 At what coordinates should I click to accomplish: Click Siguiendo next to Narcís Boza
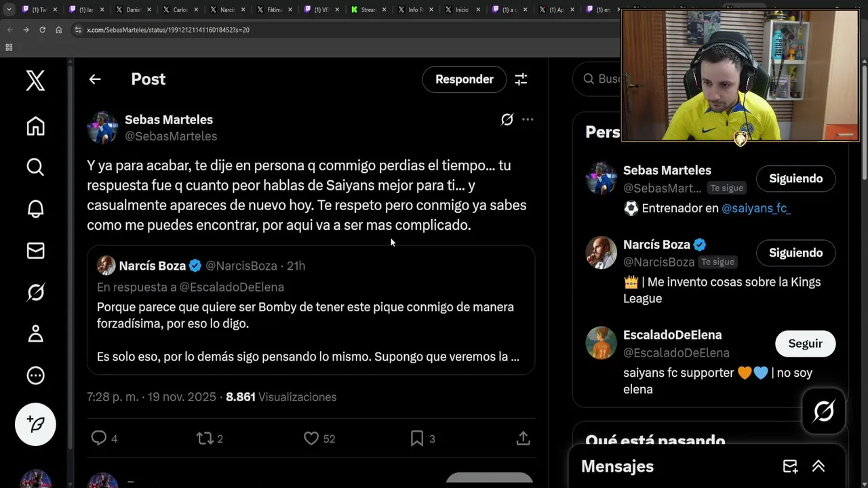[x=795, y=253]
